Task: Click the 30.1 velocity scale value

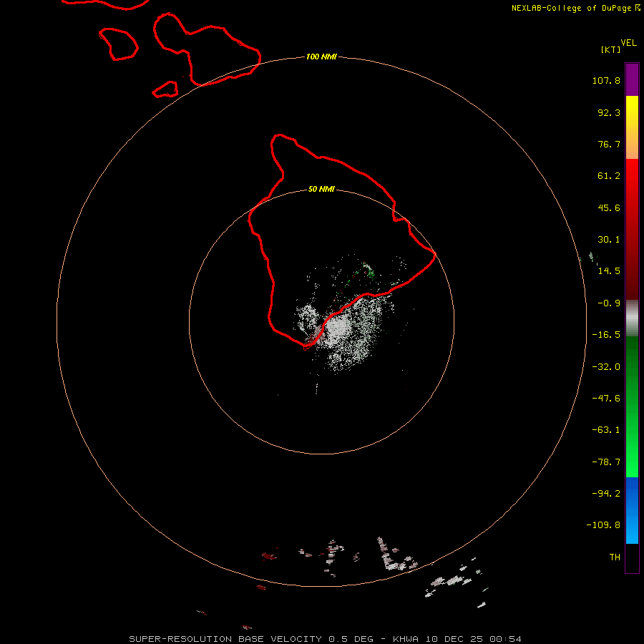Action: (609, 240)
